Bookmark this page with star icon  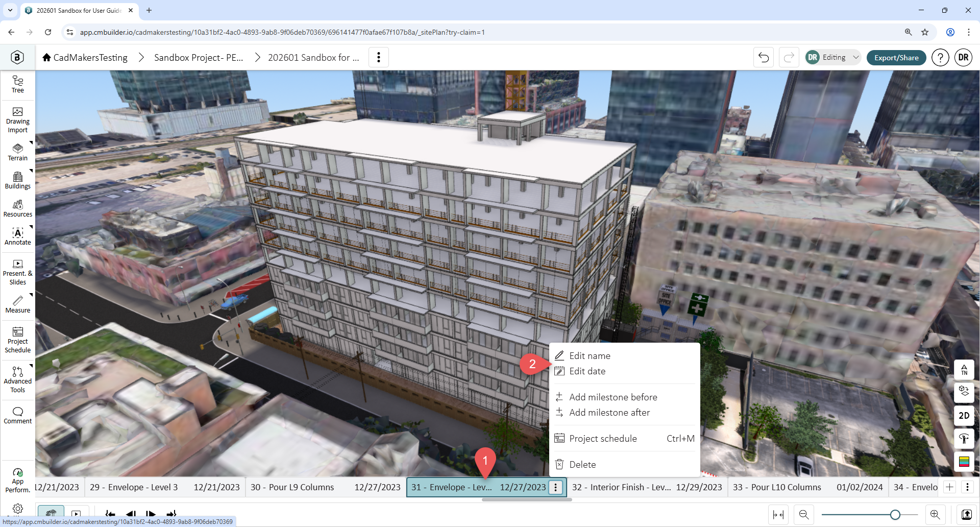tap(925, 32)
